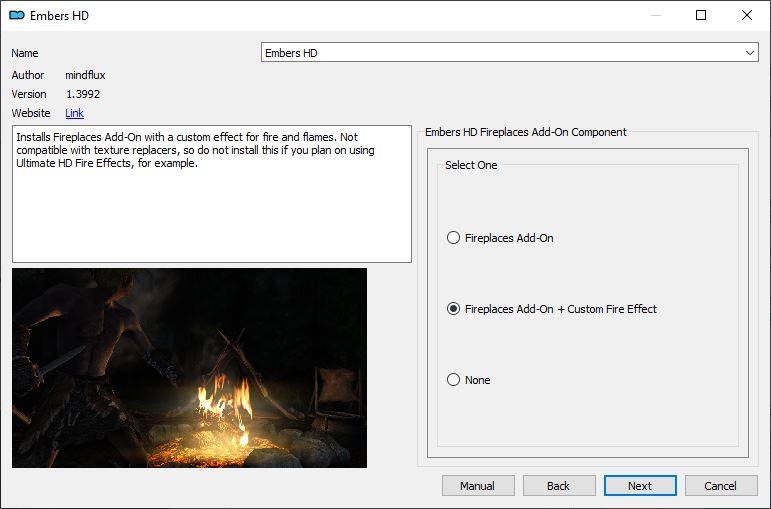The width and height of the screenshot is (771, 509).
Task: Minimize the Embers HD window
Action: click(656, 15)
